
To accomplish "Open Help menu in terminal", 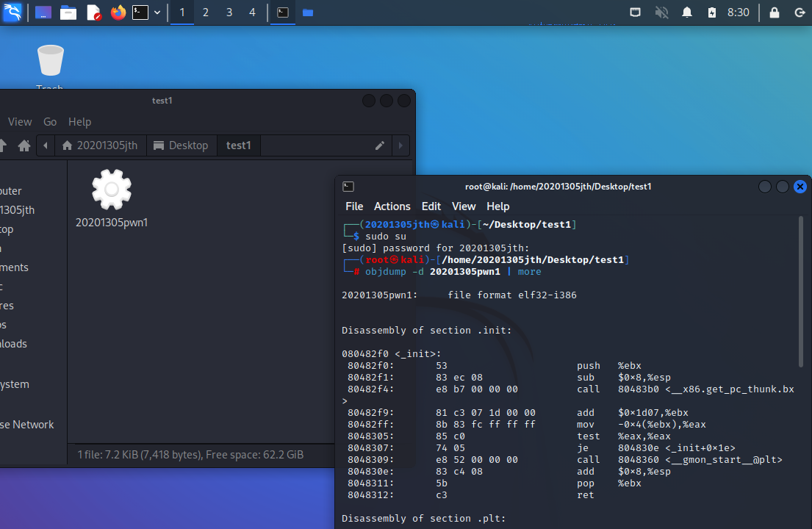I will click(497, 206).
